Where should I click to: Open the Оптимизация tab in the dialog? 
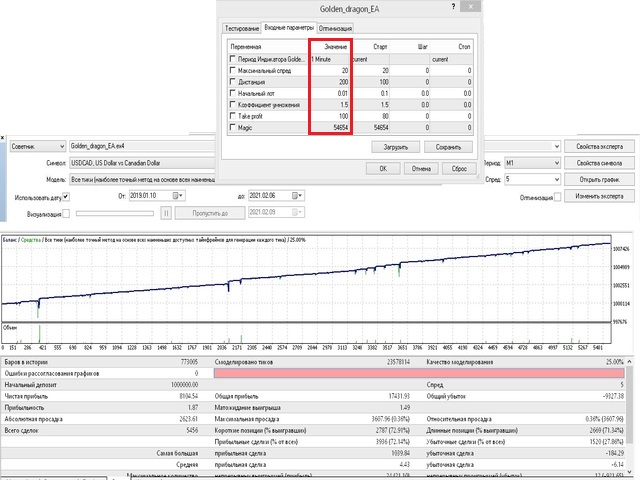[x=335, y=28]
